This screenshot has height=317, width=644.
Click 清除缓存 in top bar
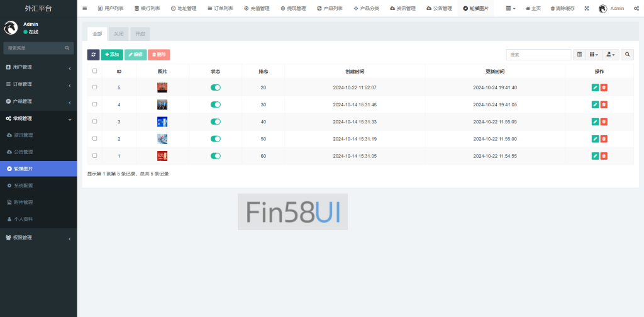click(562, 8)
